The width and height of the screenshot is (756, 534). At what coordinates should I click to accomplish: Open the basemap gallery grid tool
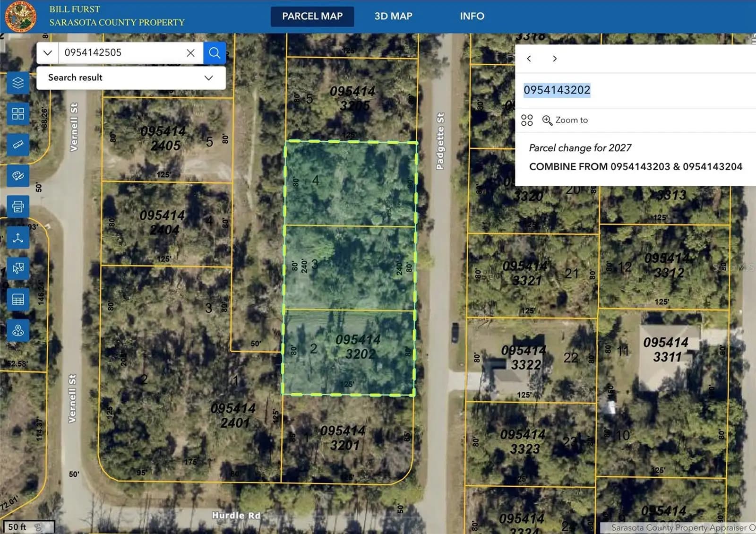(x=18, y=114)
